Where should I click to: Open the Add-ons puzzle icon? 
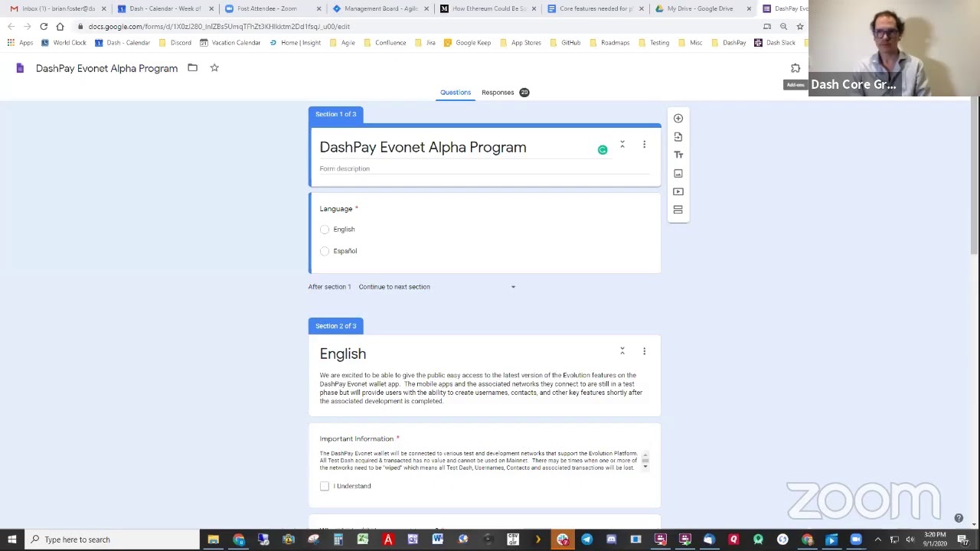[x=795, y=69]
